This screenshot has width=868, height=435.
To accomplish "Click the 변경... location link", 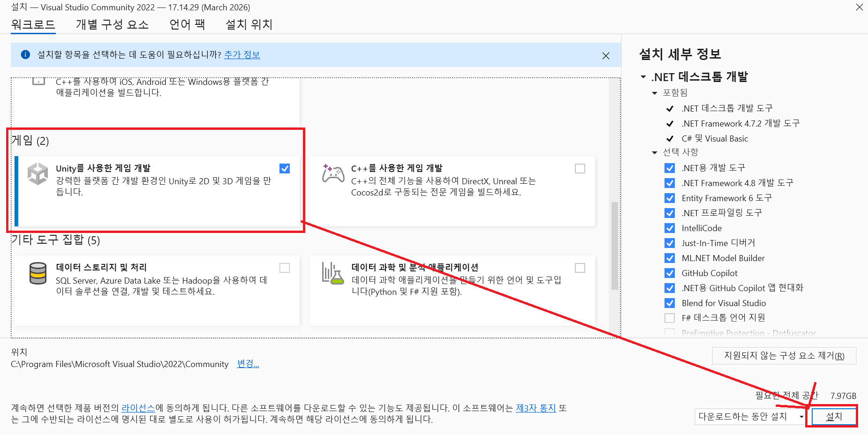I will tap(248, 364).
